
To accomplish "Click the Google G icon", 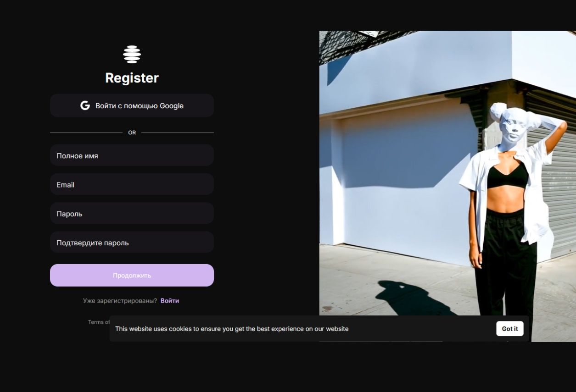I will [85, 105].
